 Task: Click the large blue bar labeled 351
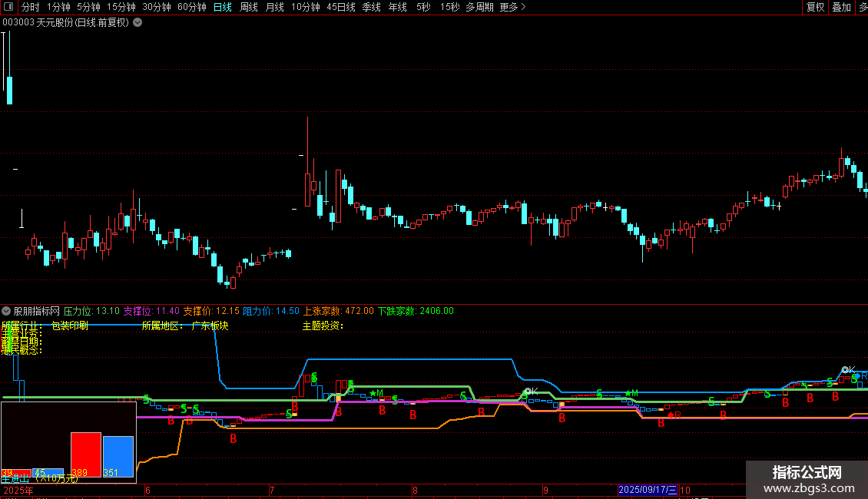pos(118,456)
